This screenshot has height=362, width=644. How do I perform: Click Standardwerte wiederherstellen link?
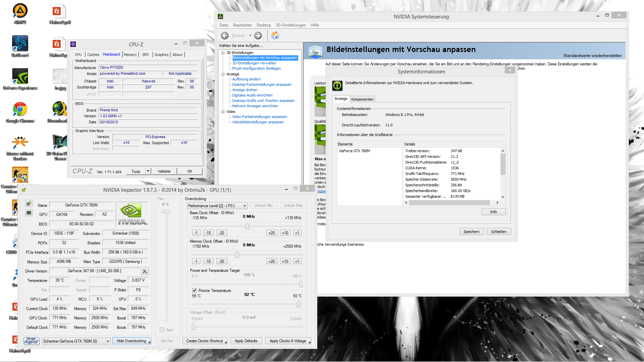(592, 56)
